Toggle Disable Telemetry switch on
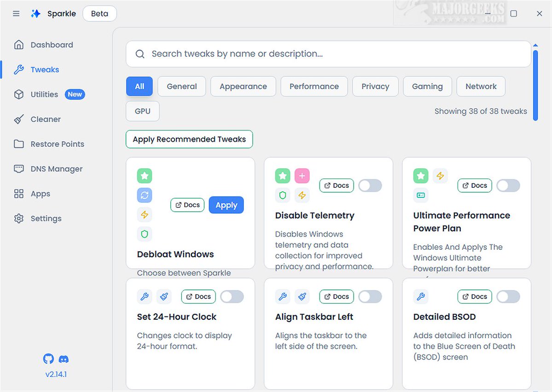Viewport: 552px width, 392px height. point(370,185)
